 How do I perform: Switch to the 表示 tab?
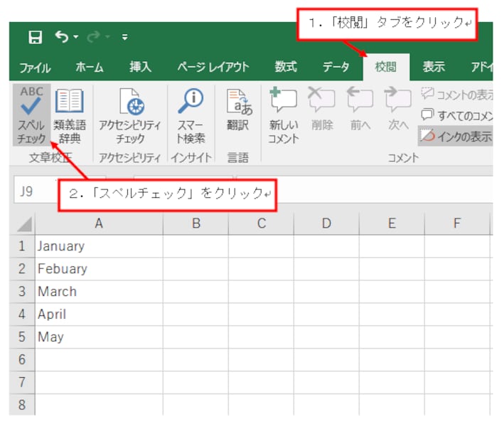(434, 67)
